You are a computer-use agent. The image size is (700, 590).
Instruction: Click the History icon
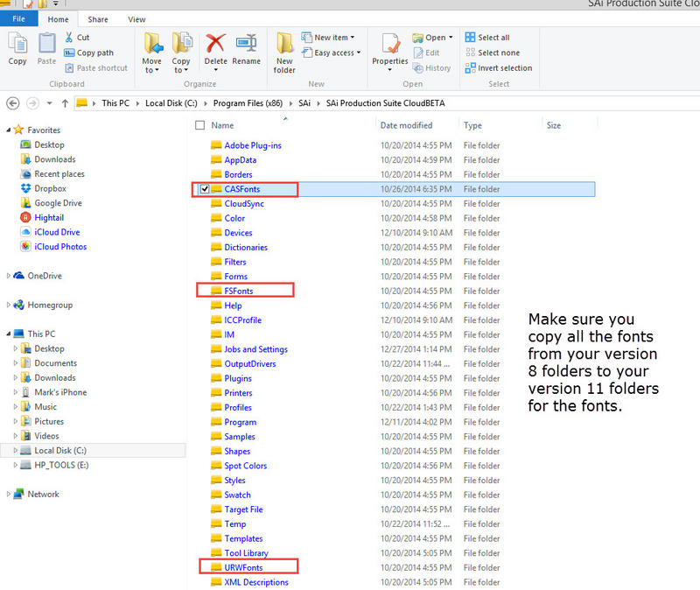418,68
